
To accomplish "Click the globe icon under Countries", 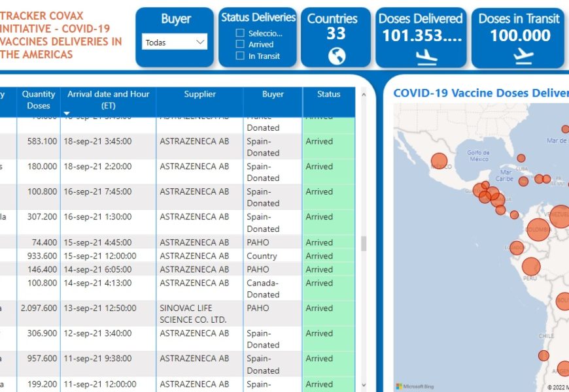I will click(336, 57).
